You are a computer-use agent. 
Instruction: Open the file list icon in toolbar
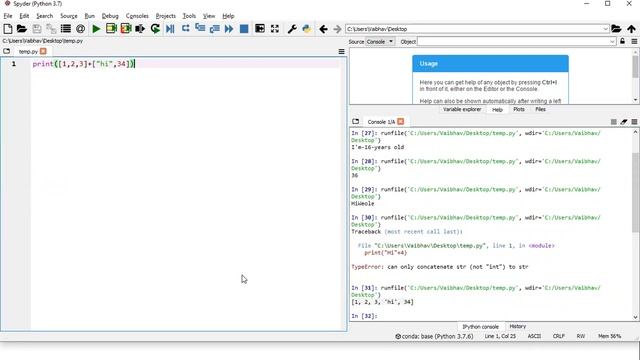(x=65, y=29)
